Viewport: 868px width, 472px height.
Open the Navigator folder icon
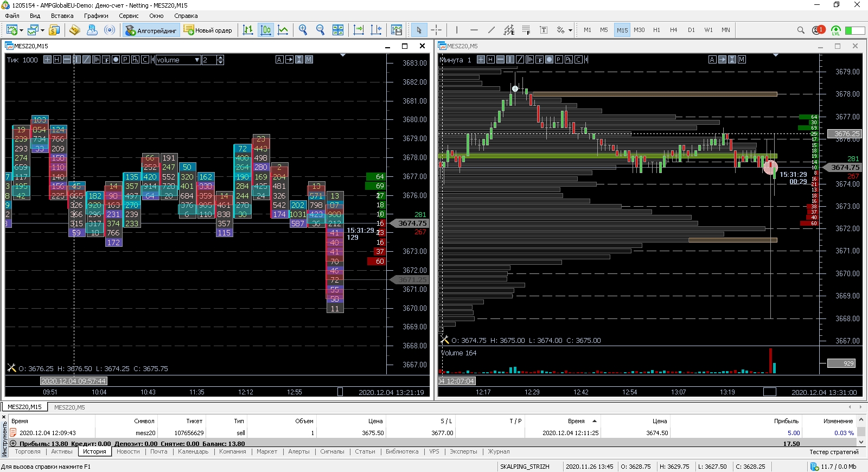(75, 30)
